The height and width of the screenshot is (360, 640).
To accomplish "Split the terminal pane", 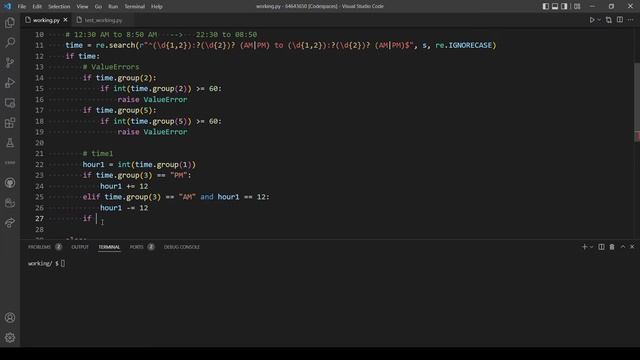I will click(601, 247).
